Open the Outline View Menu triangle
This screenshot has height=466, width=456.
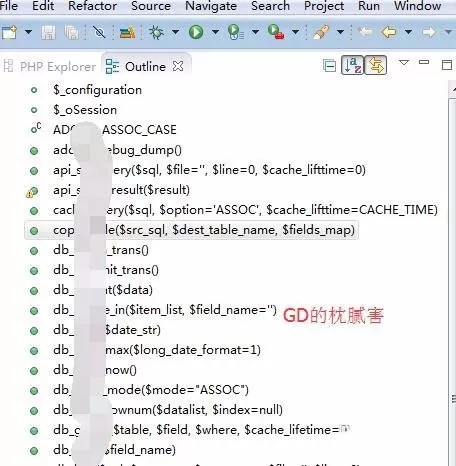pyautogui.click(x=404, y=62)
